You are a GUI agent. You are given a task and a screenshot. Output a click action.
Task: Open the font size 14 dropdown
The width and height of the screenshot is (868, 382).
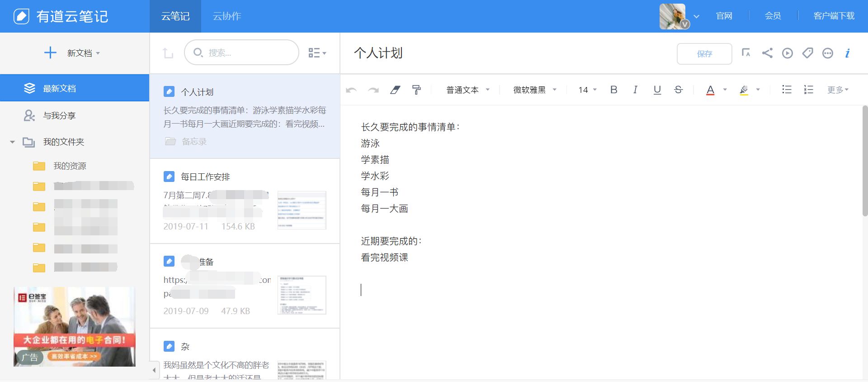click(587, 90)
